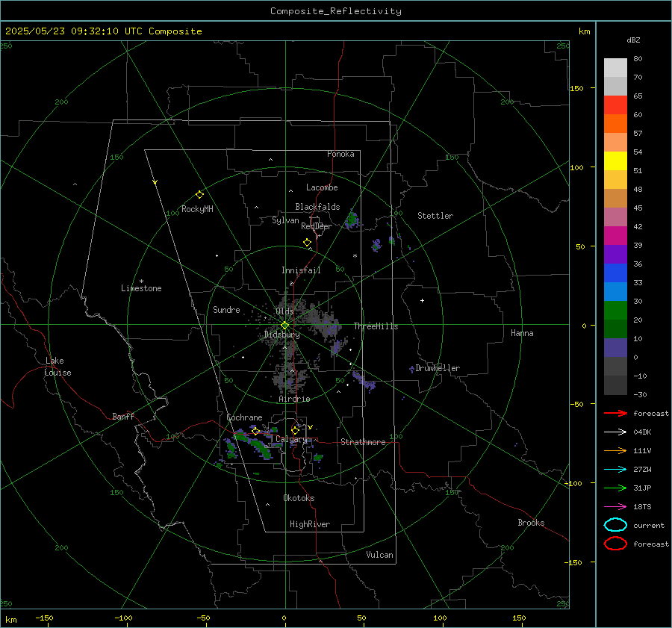Click the yellow V marker northwest of RockyMH
This screenshot has height=628, width=672.
tap(155, 182)
